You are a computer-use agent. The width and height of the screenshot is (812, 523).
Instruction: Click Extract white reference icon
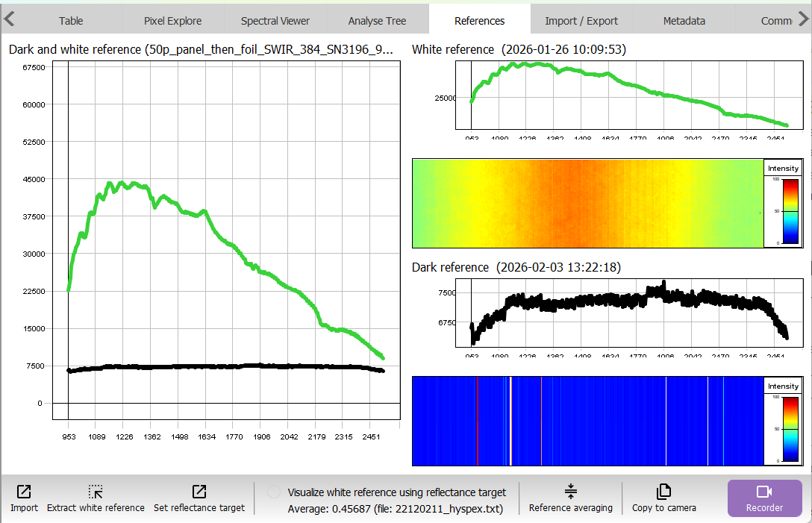click(96, 492)
